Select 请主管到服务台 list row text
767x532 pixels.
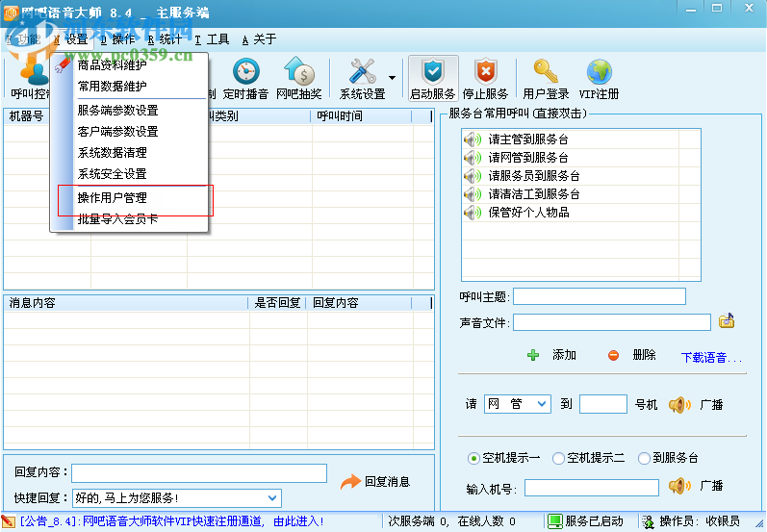pyautogui.click(x=528, y=139)
